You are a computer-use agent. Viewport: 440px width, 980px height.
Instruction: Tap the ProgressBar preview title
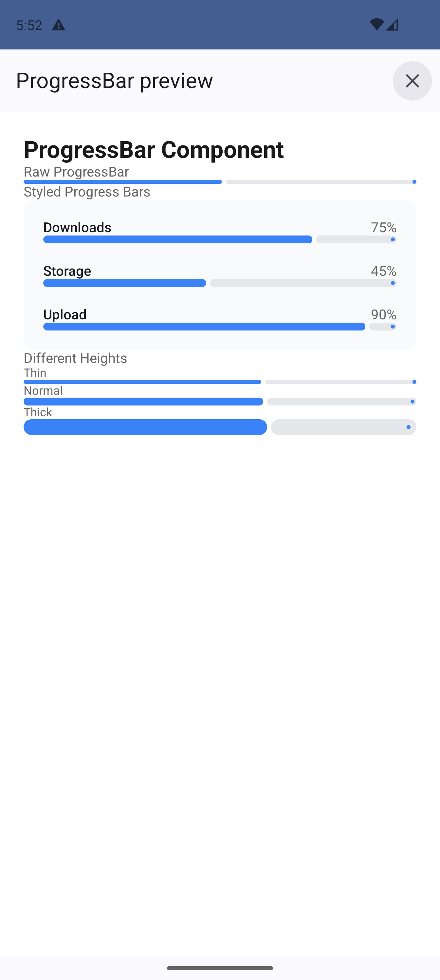pyautogui.click(x=115, y=81)
